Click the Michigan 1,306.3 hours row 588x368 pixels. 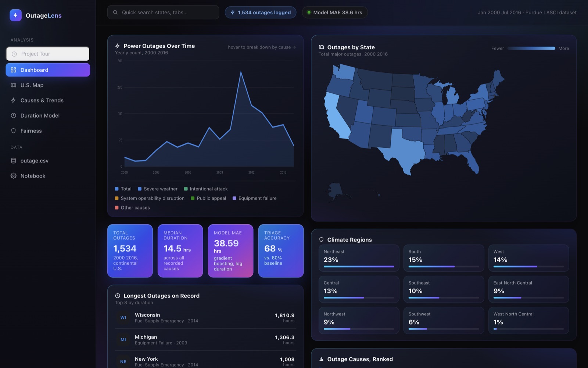point(205,340)
